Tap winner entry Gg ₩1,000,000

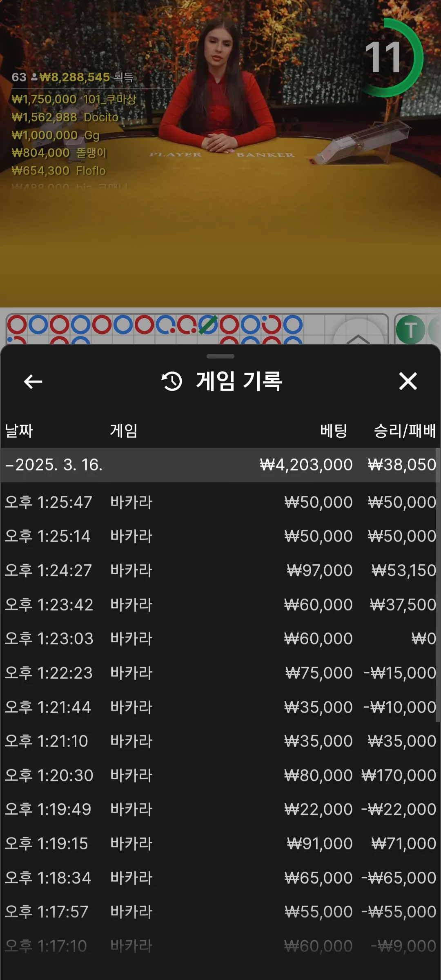(x=56, y=135)
